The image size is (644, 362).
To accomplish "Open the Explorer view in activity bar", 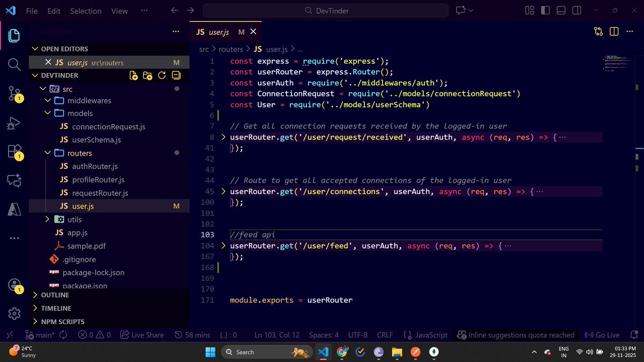I will (14, 36).
